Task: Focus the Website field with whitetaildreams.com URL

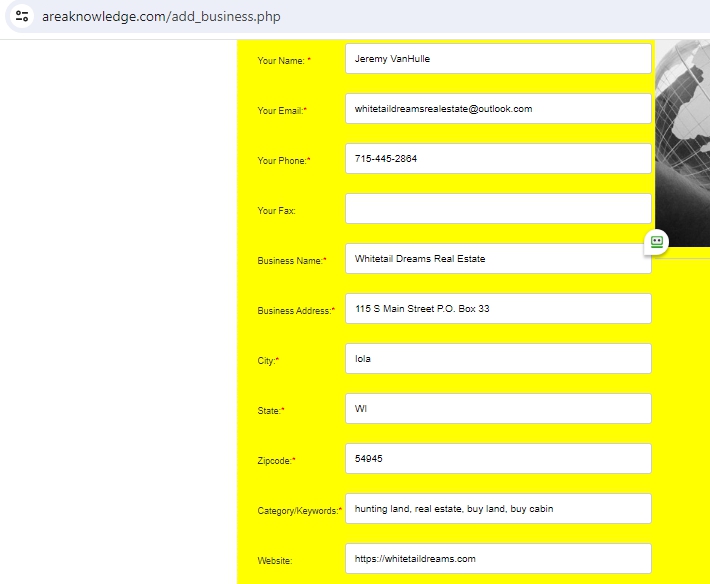Action: (498, 559)
